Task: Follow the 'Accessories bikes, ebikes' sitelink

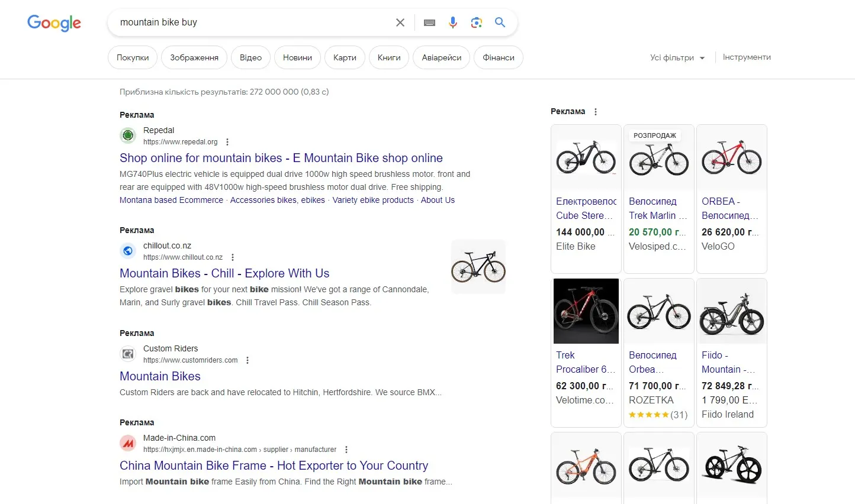Action: [x=278, y=200]
